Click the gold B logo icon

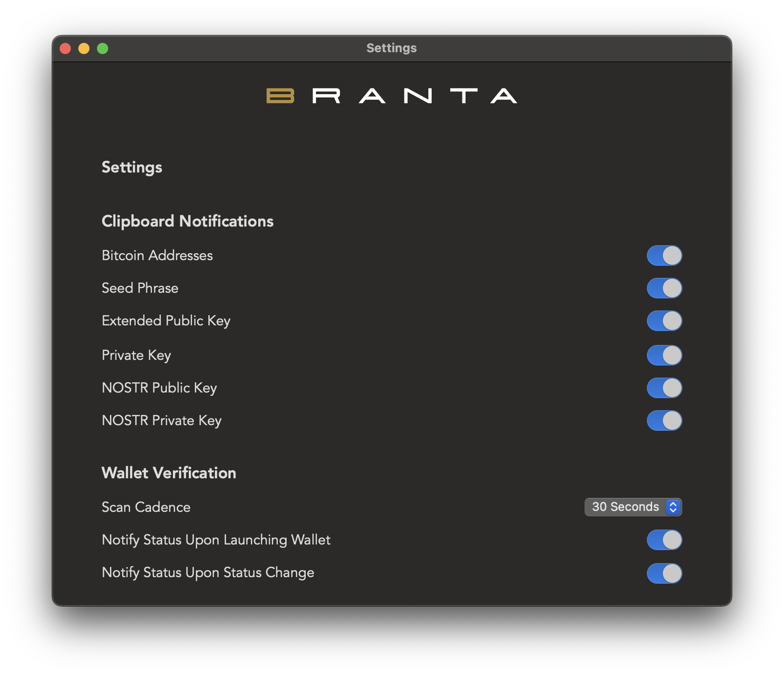[x=280, y=96]
